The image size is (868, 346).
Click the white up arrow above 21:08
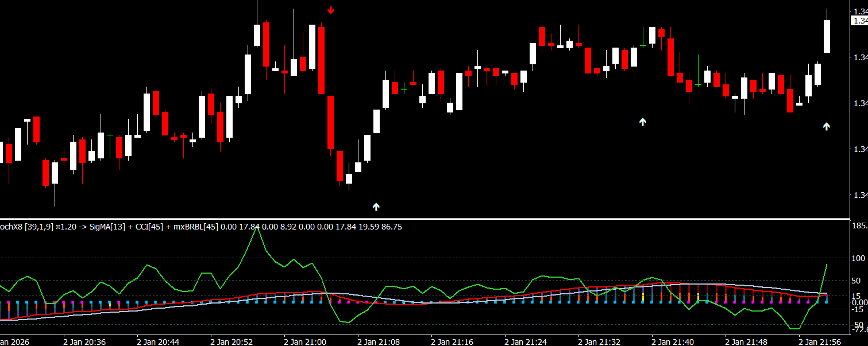click(x=376, y=207)
